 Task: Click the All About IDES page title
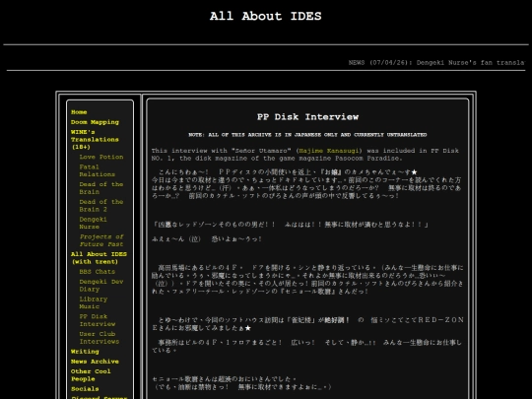pyautogui.click(x=266, y=16)
